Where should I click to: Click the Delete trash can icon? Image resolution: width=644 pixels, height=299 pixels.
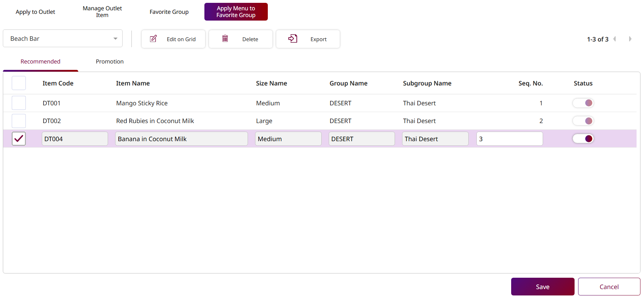click(x=225, y=39)
